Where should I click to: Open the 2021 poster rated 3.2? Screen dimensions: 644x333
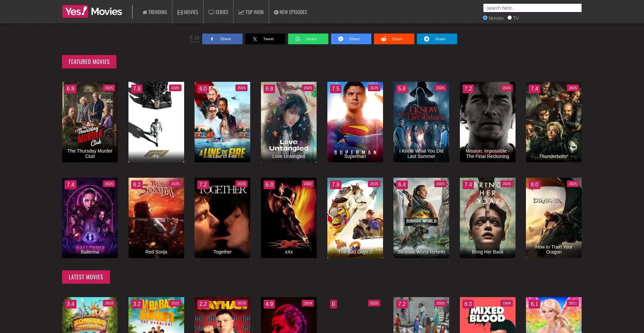click(x=156, y=315)
